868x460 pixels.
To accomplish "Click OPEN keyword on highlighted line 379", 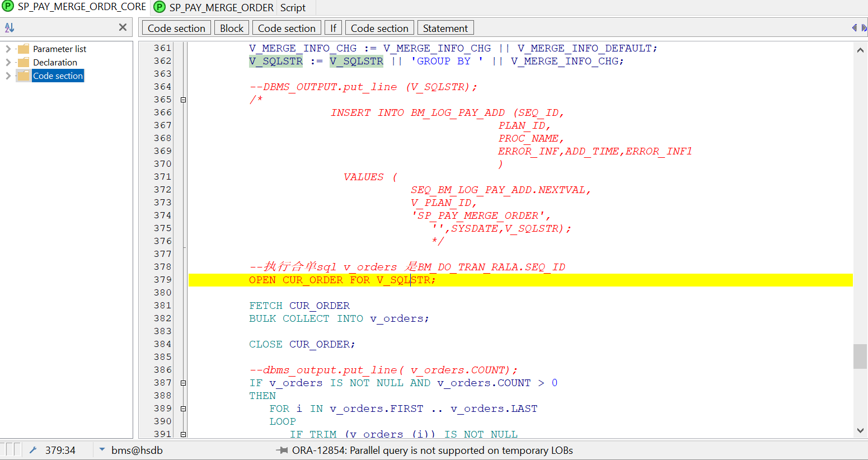I will (262, 280).
